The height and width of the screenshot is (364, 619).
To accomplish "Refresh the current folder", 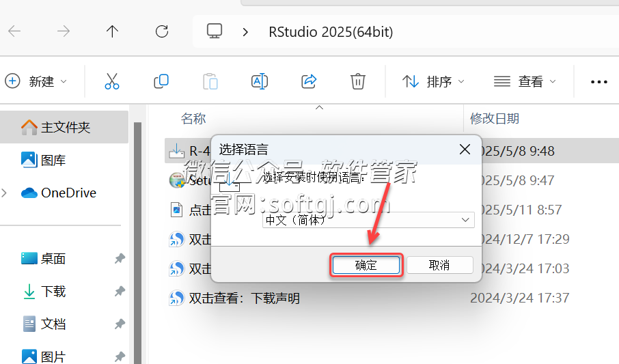I will (x=162, y=31).
